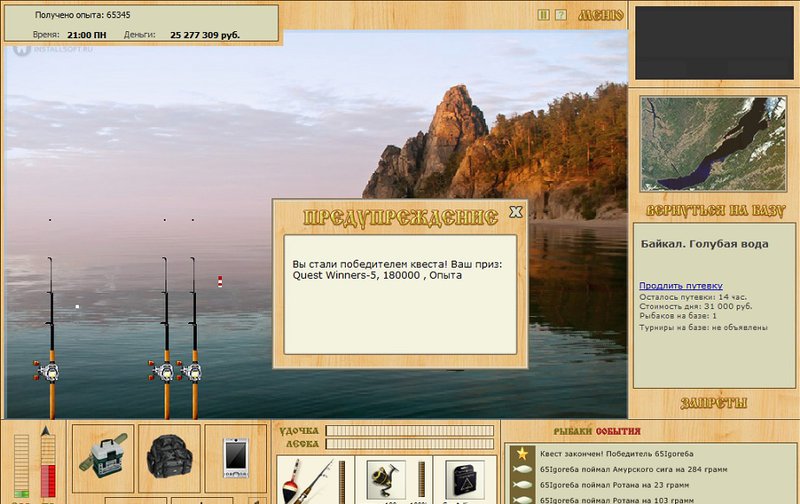The image size is (800, 504).
Task: Select the leftmost fishing rod
Action: pyautogui.click(x=51, y=337)
